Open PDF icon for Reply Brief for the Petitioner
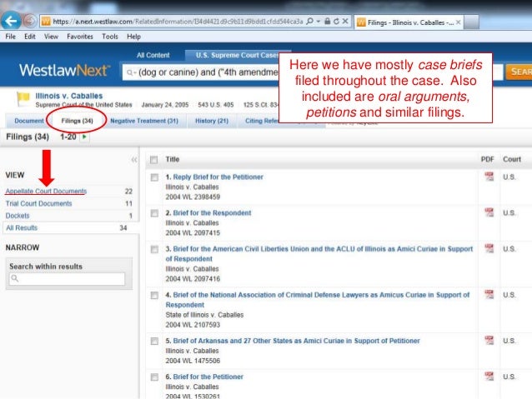The image size is (532, 399). [489, 177]
